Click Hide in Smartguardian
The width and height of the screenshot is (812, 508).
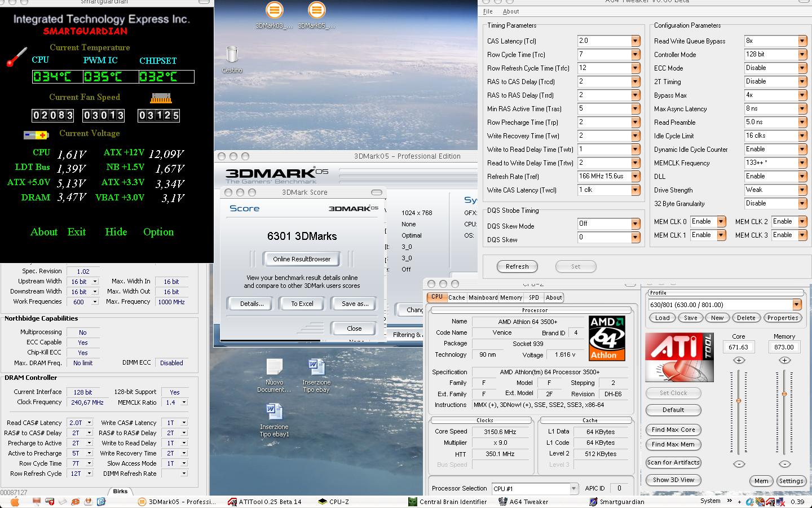click(116, 231)
